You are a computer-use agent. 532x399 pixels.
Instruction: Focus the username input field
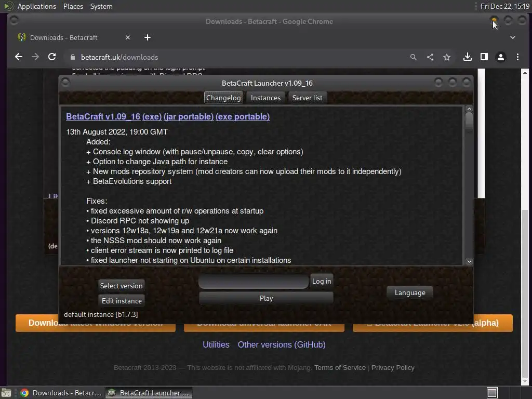point(254,281)
